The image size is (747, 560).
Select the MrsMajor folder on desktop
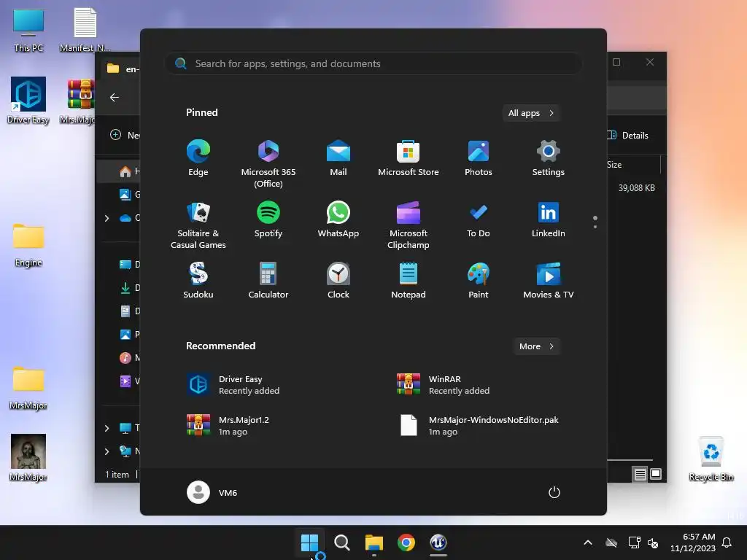coord(28,389)
